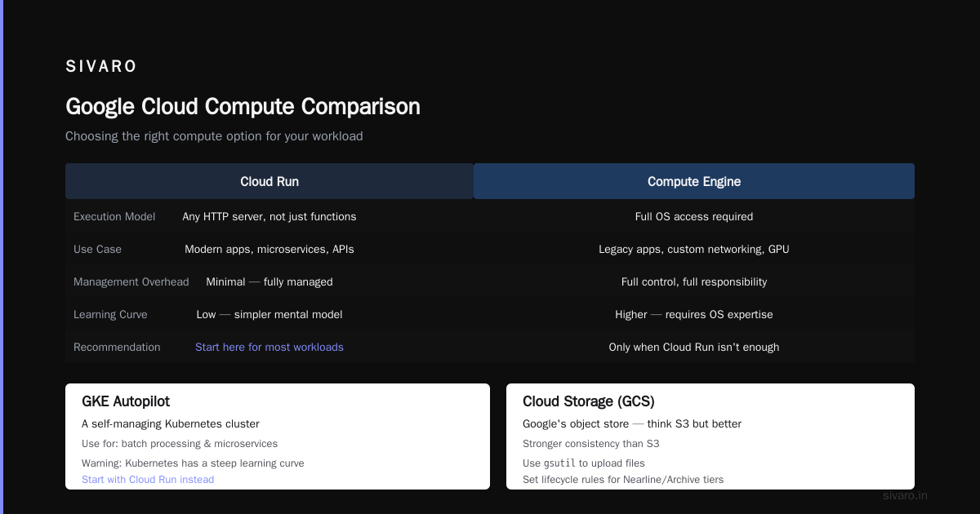Select the Compute Engine column header

pyautogui.click(x=694, y=181)
